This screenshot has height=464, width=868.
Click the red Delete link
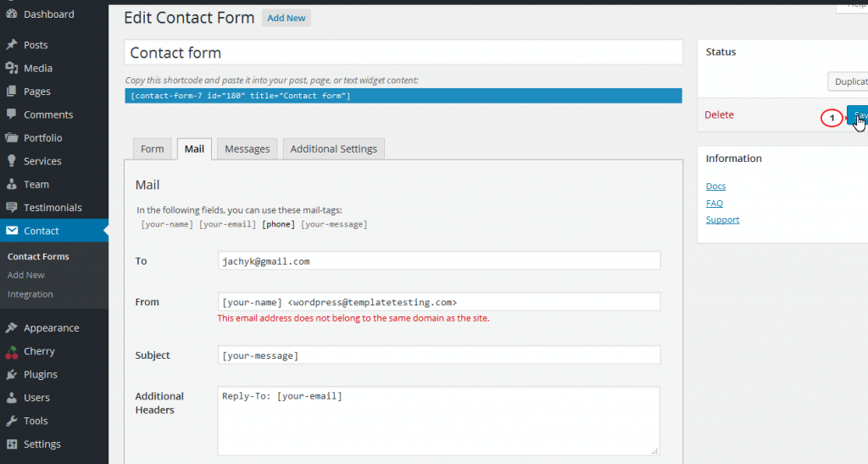(719, 115)
